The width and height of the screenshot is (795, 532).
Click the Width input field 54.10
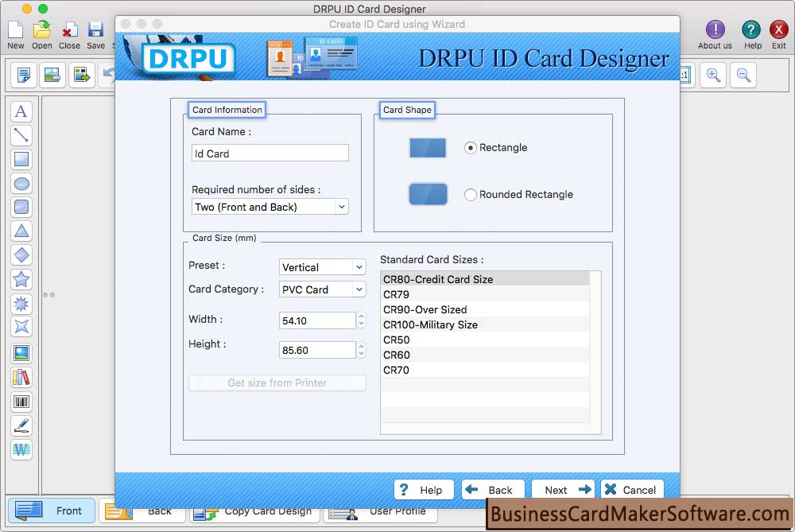tap(317, 320)
